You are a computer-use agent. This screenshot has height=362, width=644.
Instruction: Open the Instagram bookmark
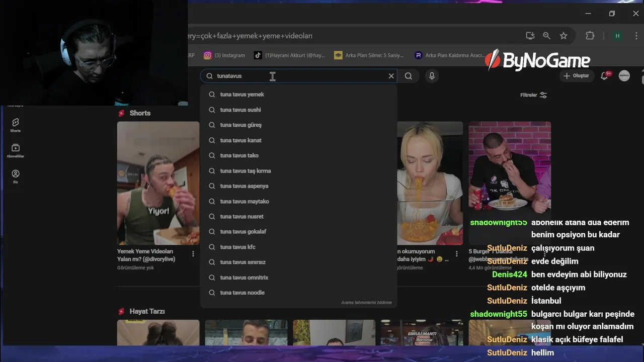[x=224, y=55]
